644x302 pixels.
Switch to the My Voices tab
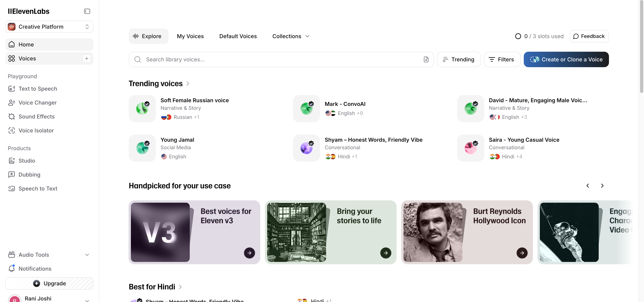point(190,36)
